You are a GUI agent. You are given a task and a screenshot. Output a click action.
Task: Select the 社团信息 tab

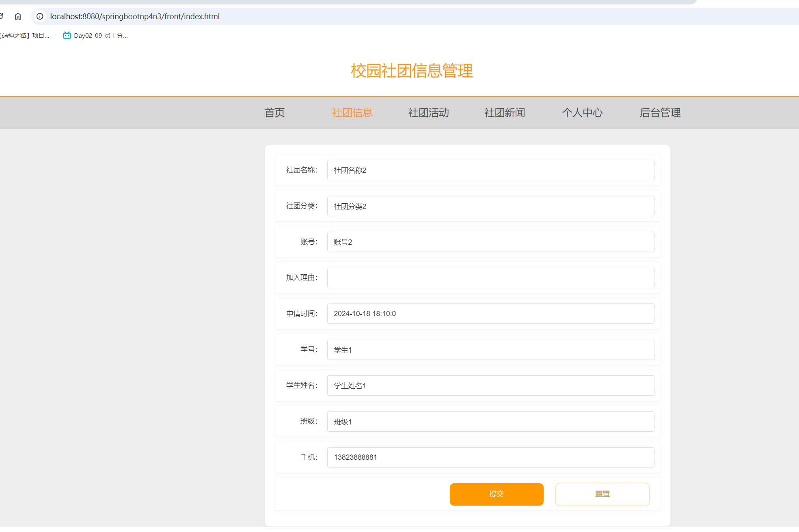(x=352, y=113)
